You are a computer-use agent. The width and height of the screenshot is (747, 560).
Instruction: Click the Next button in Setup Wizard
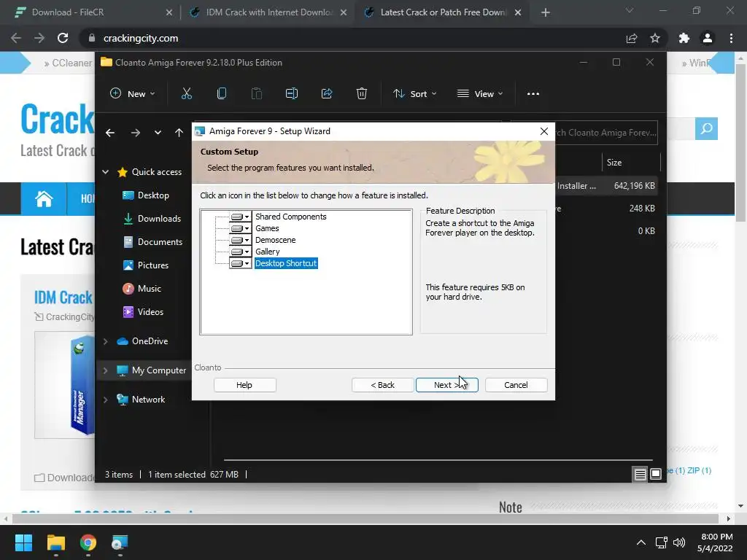(x=447, y=385)
